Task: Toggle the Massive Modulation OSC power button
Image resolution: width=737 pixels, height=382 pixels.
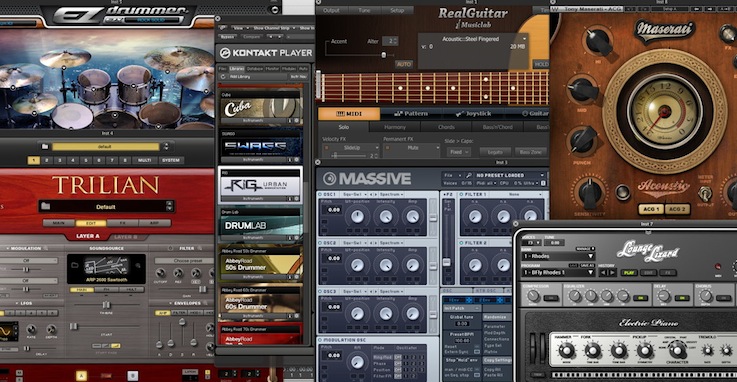Action: 321,340
